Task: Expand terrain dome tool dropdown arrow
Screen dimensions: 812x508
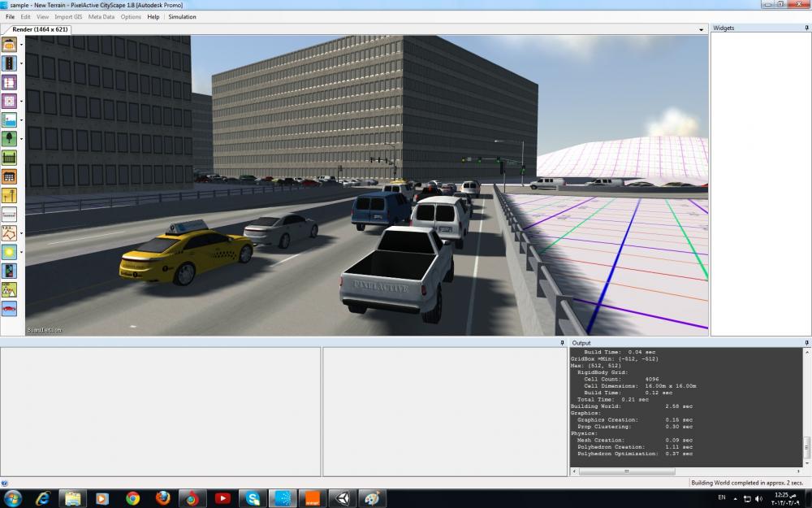Action: [x=21, y=45]
